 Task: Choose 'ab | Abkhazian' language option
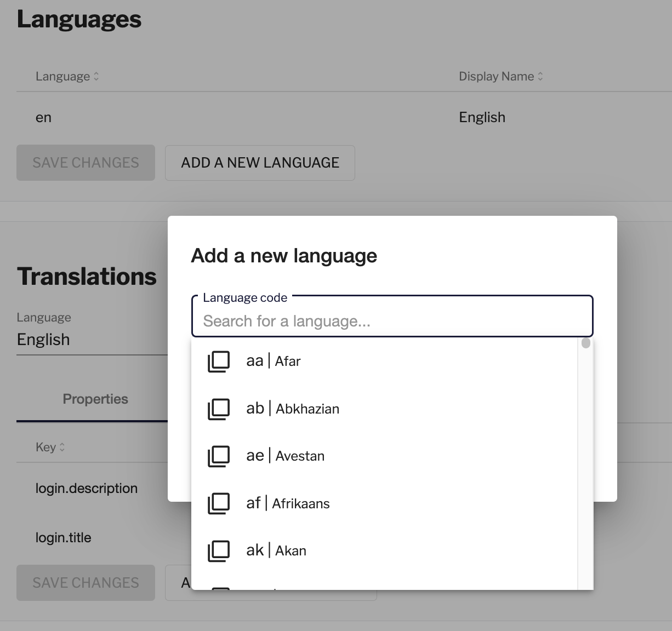[x=293, y=409]
